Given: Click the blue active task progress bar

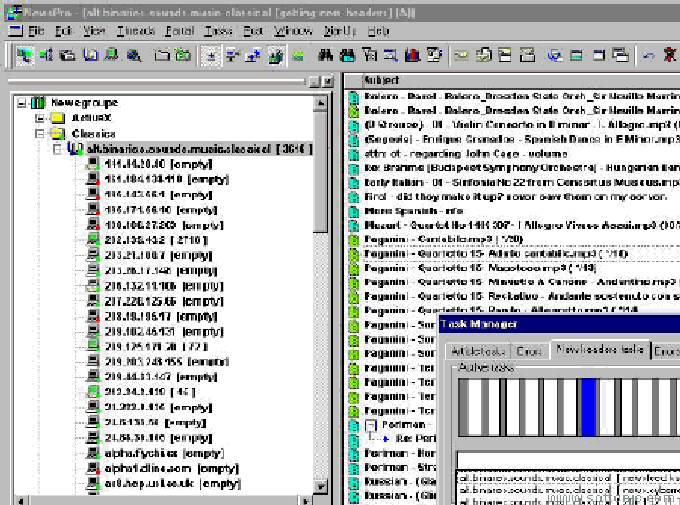Looking at the screenshot, I should click(588, 407).
